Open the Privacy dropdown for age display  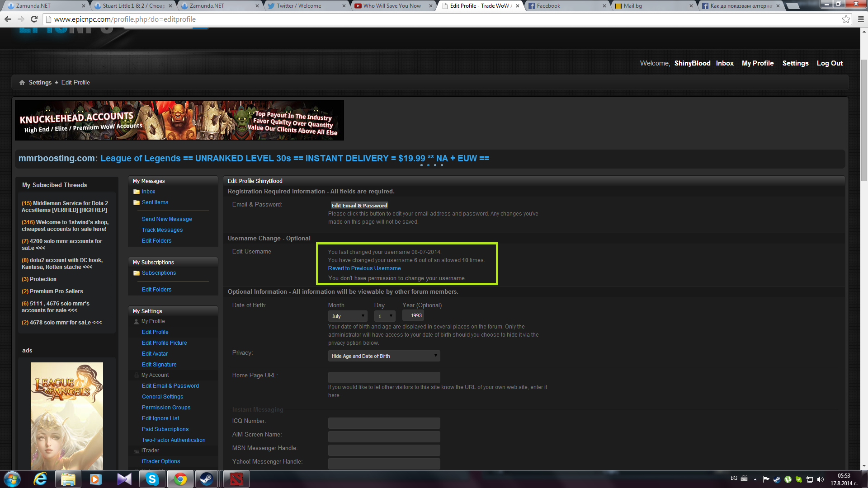pos(384,356)
